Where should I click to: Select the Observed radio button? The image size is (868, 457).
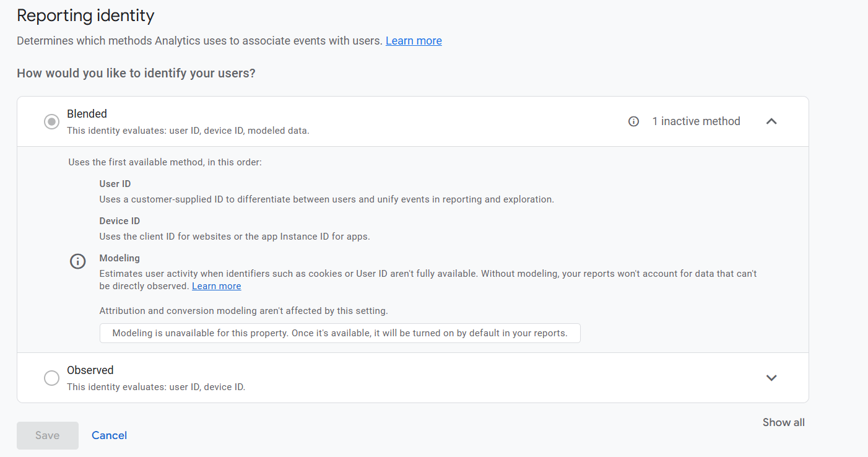point(51,378)
